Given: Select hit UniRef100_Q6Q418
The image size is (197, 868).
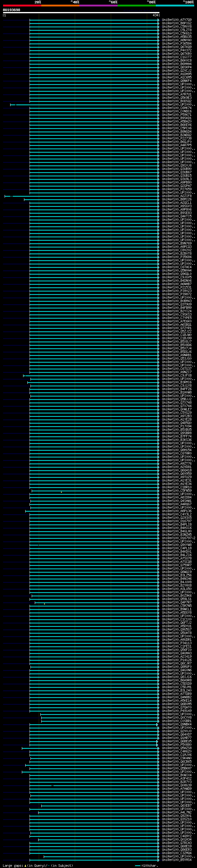Looking at the screenshot, I should pos(176,470).
